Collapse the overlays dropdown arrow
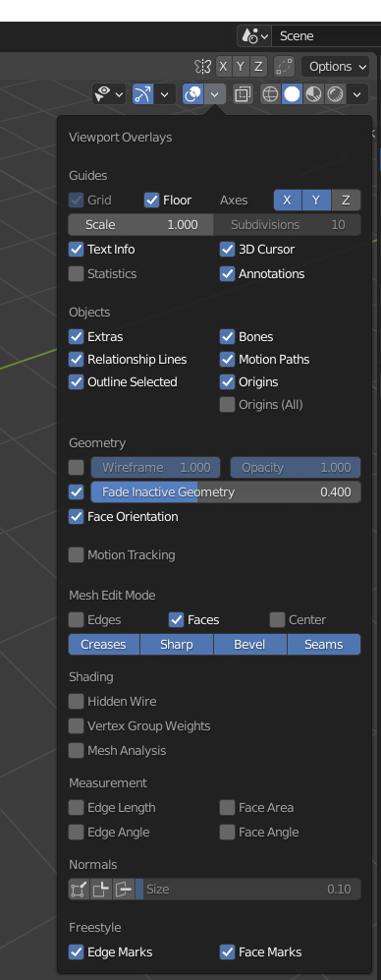381x980 pixels. (215, 94)
